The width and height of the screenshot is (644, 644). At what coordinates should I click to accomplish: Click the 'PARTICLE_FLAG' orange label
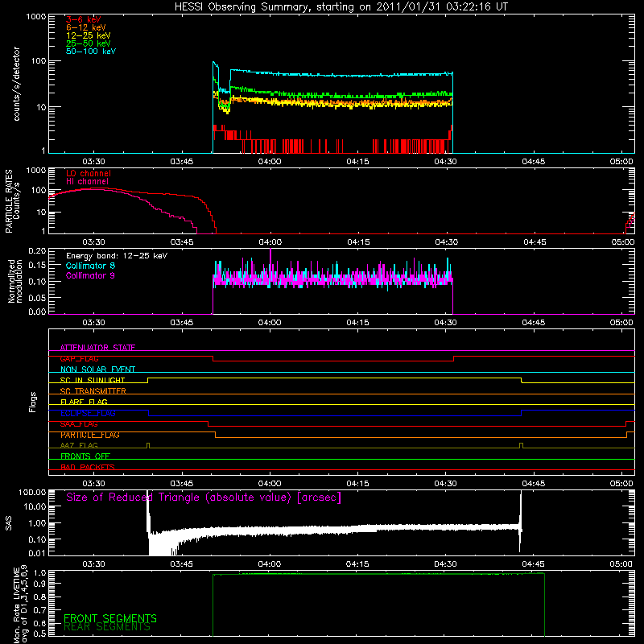click(90, 435)
